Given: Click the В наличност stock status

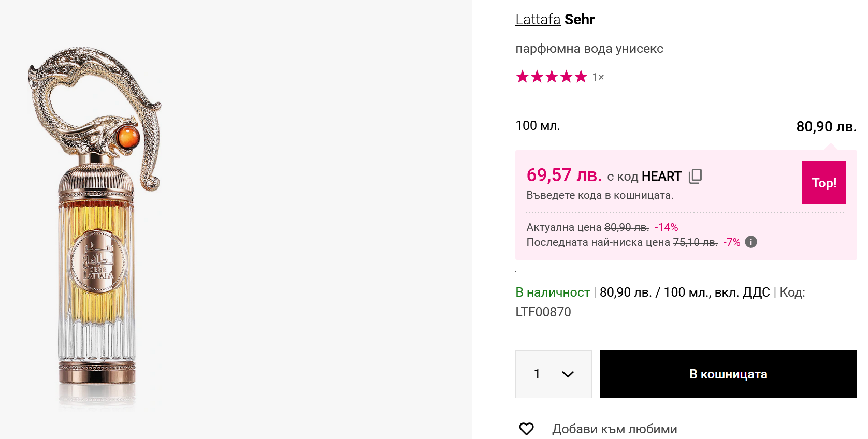Looking at the screenshot, I should pyautogui.click(x=553, y=292).
